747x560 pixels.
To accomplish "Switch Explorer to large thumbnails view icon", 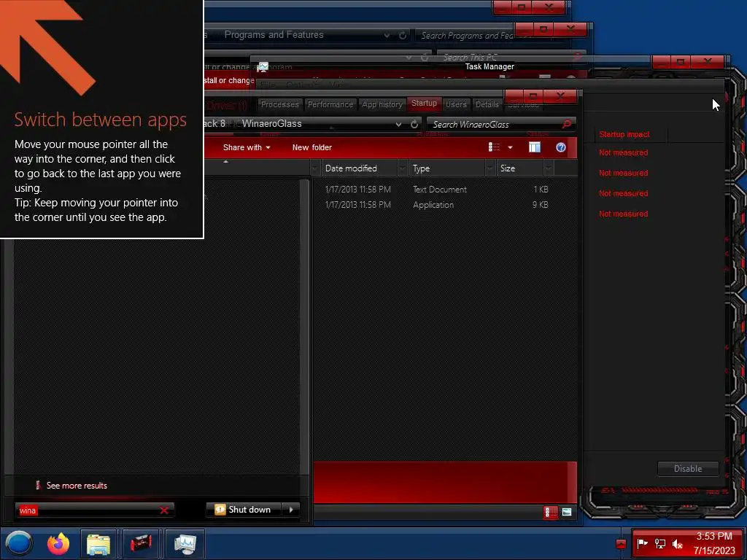I will tap(566, 512).
